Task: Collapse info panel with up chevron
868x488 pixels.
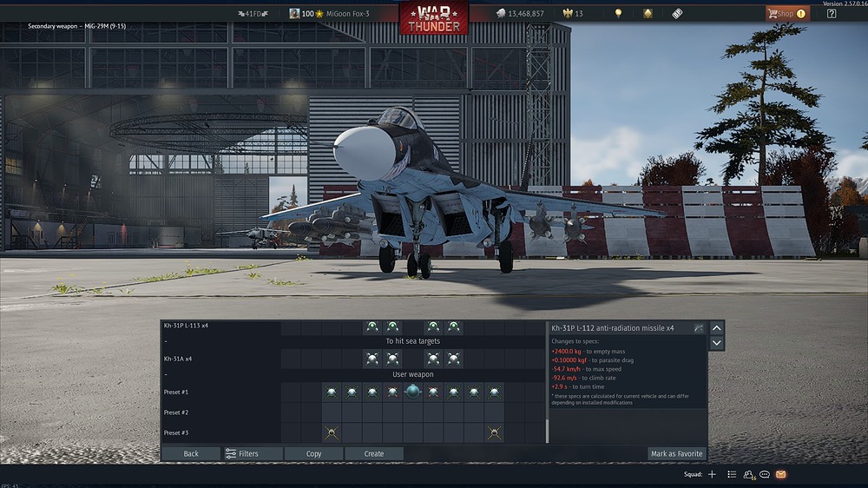Action: pyautogui.click(x=716, y=328)
